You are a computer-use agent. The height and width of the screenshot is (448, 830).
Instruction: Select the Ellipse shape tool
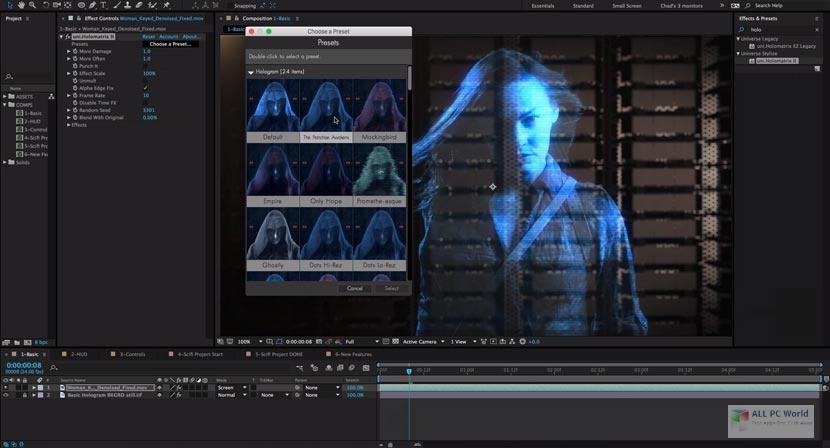pos(82,5)
